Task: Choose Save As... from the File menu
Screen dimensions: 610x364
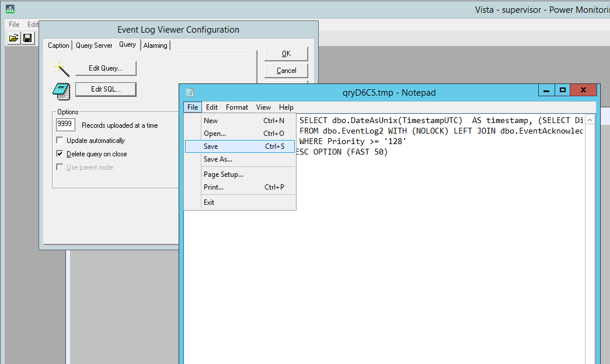Action: tap(240, 159)
